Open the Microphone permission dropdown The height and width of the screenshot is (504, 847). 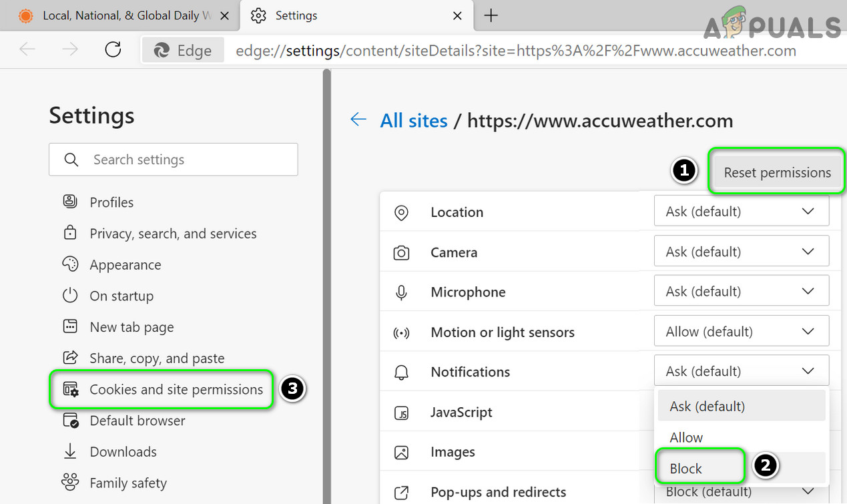click(x=741, y=292)
